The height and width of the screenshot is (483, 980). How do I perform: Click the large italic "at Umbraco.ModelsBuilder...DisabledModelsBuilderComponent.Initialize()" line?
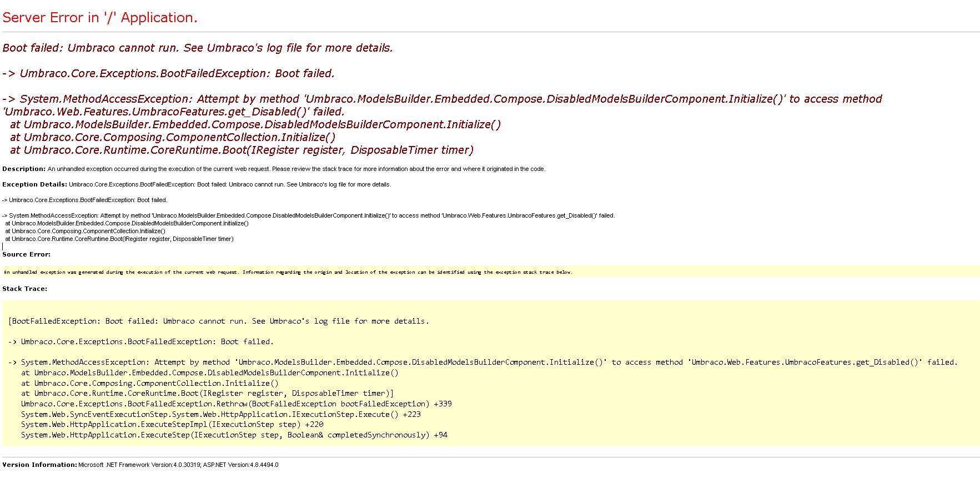(x=255, y=124)
